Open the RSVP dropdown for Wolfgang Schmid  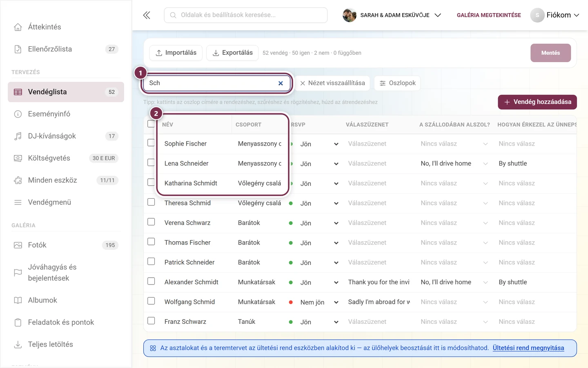[319, 303]
